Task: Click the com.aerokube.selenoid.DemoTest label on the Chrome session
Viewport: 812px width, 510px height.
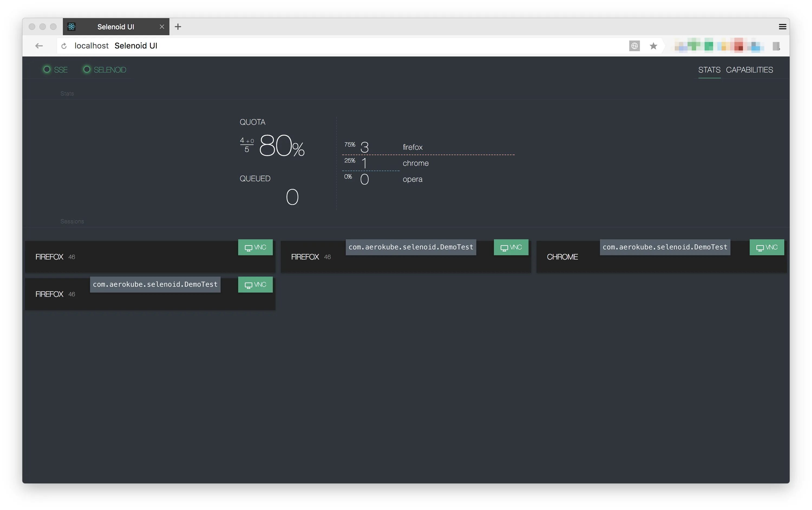Action: [665, 247]
